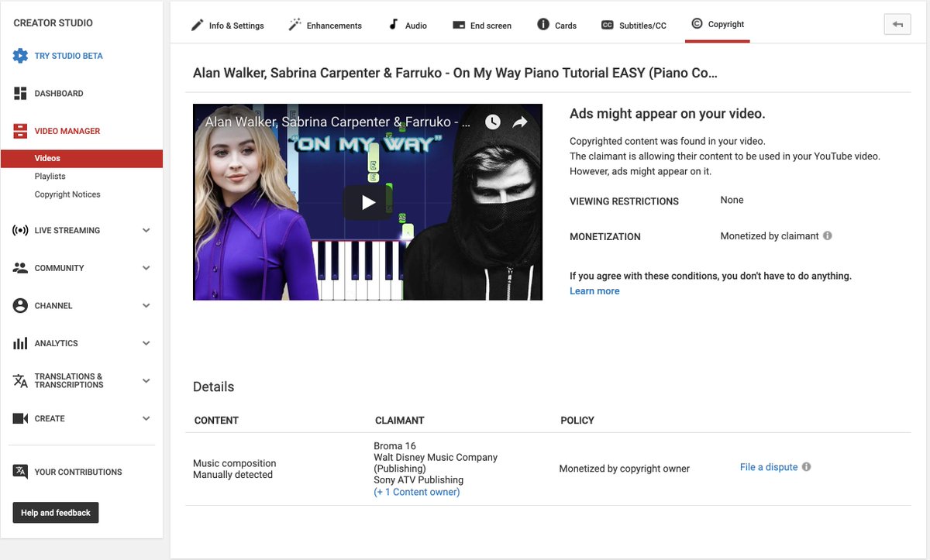Switch to the Enhancements tab
The image size is (930, 560).
[x=325, y=25]
